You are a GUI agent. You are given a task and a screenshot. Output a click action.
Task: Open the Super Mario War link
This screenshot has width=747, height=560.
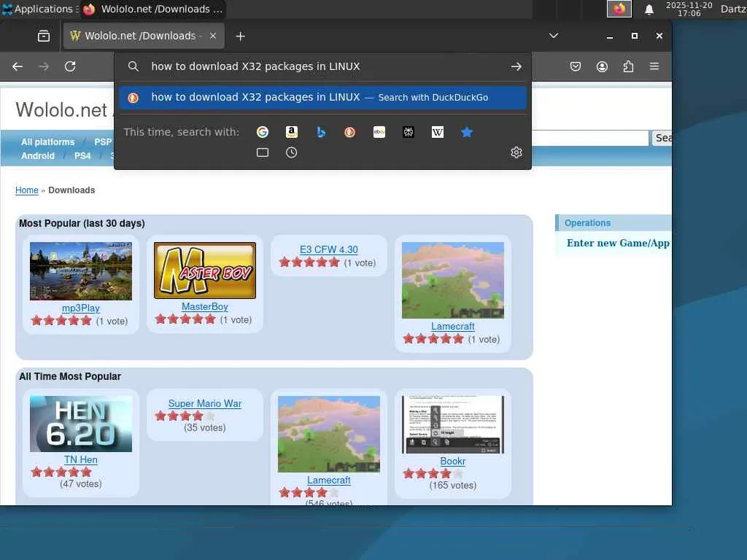click(x=205, y=403)
